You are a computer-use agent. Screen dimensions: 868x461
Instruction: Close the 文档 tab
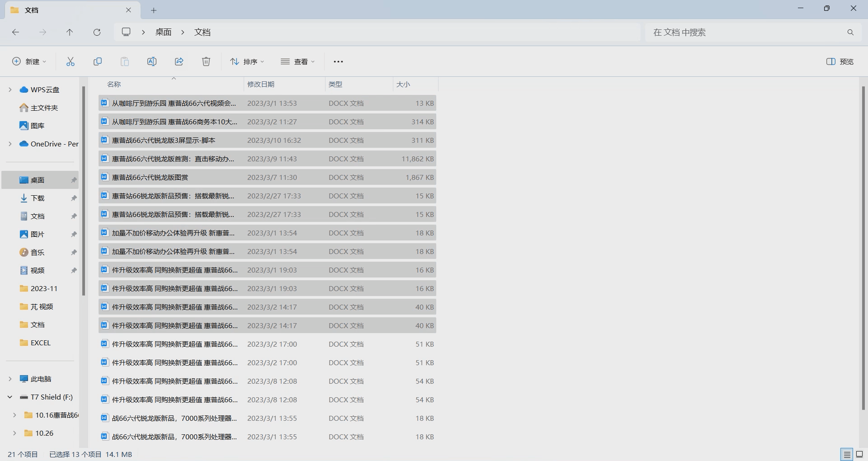point(128,10)
